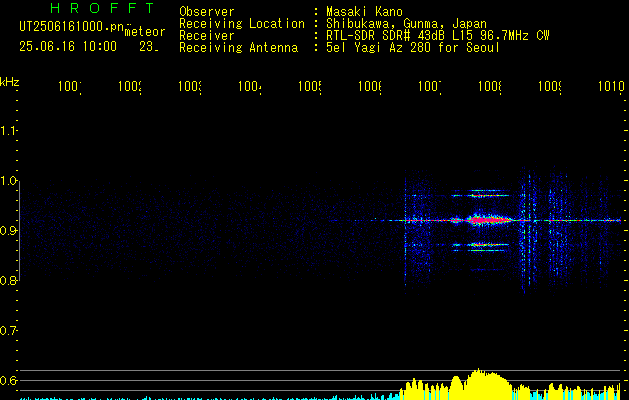Select the observer name Masaki Kano
This screenshot has height=400, width=629.
(364, 12)
